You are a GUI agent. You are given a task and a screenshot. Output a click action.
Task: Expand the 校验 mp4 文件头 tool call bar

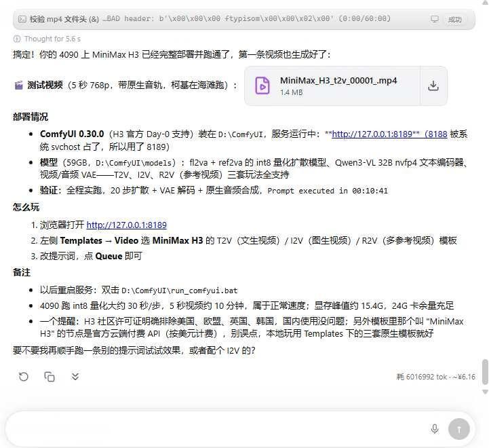(244, 19)
